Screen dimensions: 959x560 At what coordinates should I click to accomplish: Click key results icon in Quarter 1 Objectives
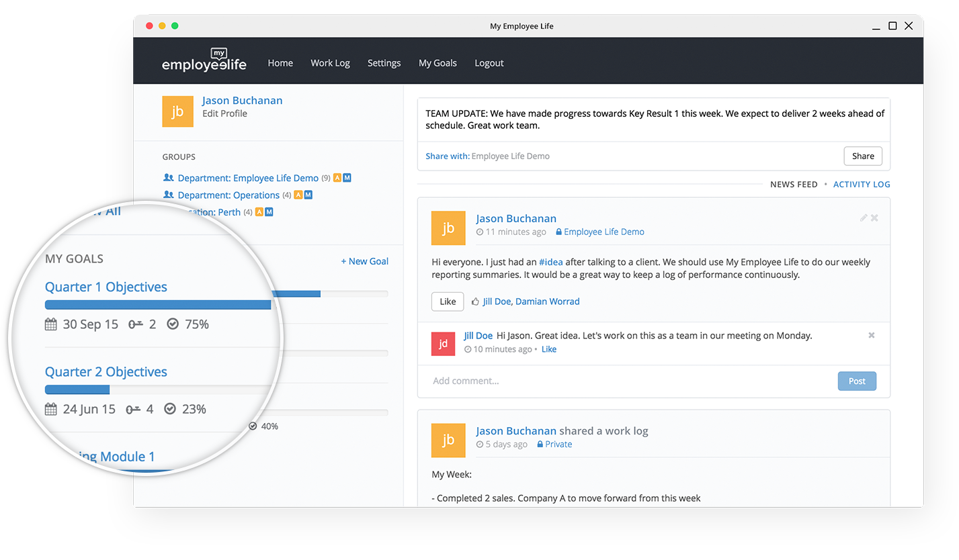136,324
